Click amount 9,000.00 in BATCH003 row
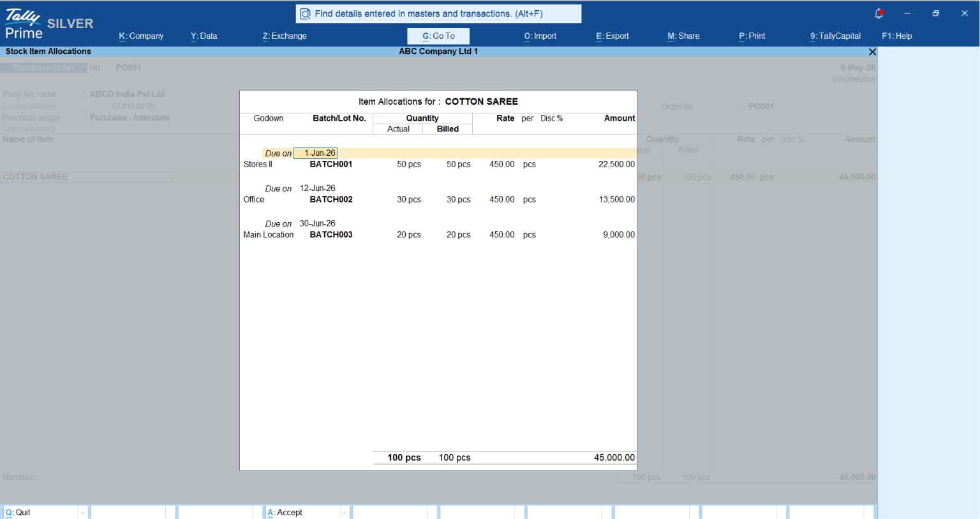This screenshot has width=980, height=519. pyautogui.click(x=619, y=235)
